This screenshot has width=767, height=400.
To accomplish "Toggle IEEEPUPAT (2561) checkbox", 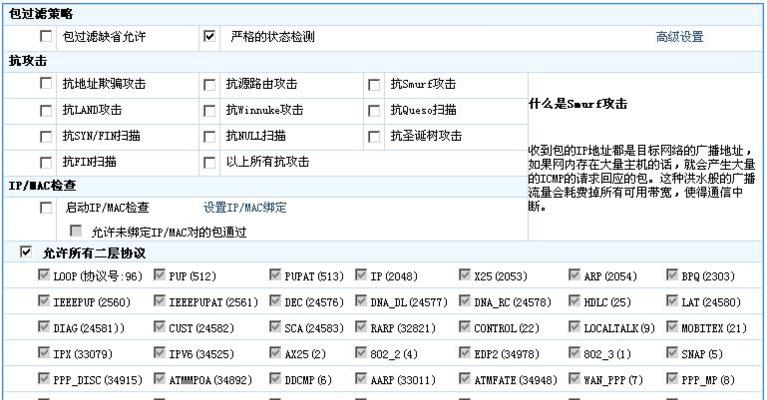I will (x=159, y=301).
